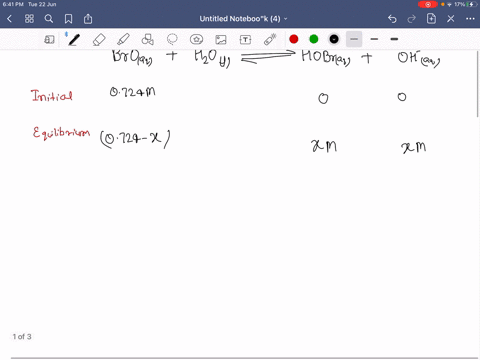
Task: Select the medium stroke width
Action: tap(374, 39)
